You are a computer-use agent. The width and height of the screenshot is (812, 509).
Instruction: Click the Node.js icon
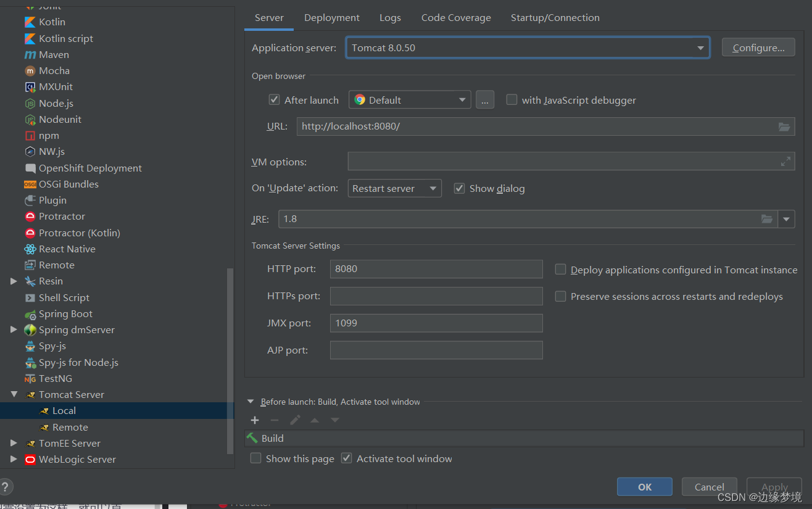point(30,104)
